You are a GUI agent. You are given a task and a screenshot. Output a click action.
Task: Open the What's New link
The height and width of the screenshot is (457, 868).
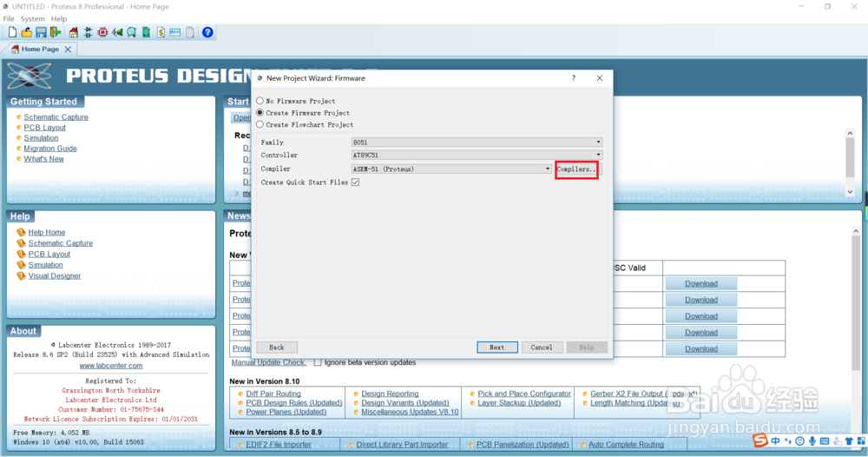43,159
